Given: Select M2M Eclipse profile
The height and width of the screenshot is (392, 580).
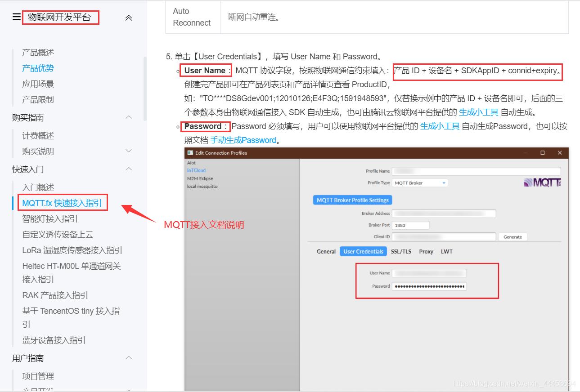Looking at the screenshot, I should 200,178.
